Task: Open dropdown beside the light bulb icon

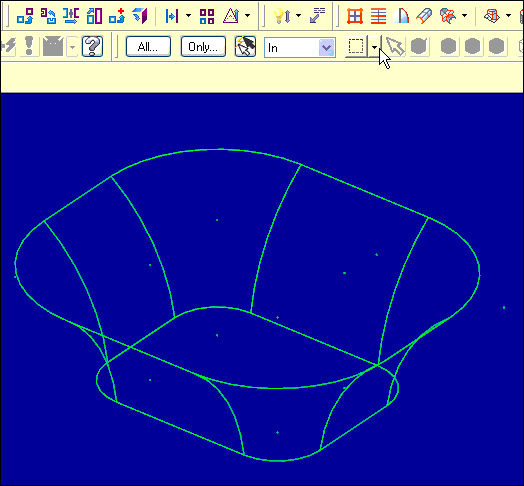Action: pyautogui.click(x=298, y=15)
